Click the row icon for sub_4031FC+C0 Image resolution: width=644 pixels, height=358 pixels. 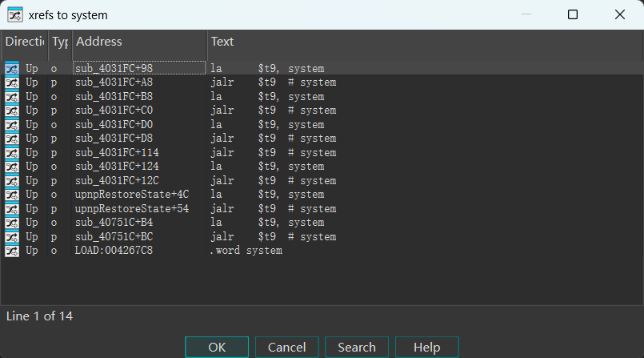point(12,111)
